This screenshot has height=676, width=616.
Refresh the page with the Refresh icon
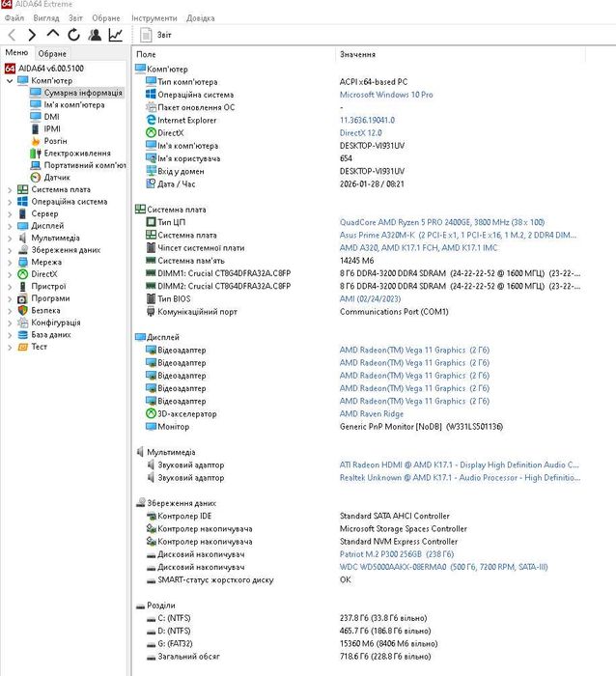coord(73,35)
